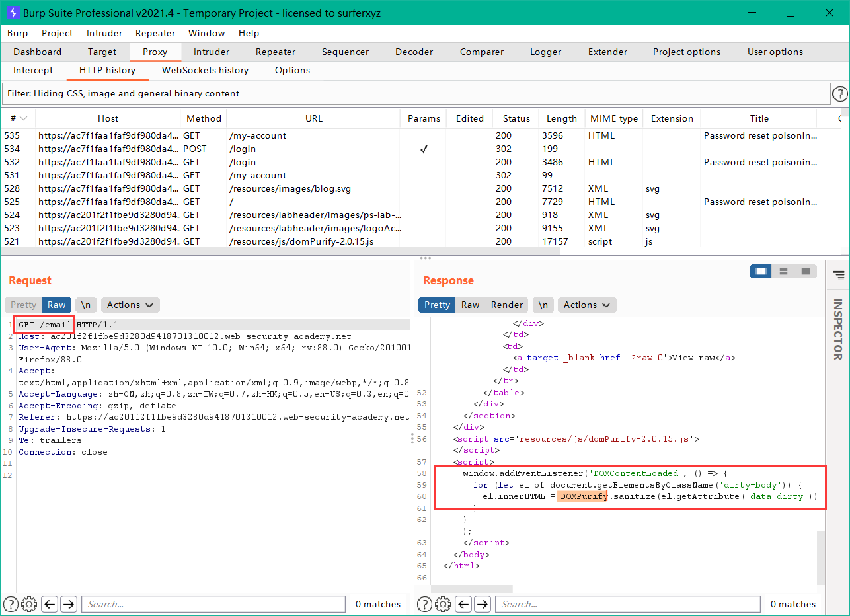Select stacked horizontal layout icon

[x=783, y=271]
